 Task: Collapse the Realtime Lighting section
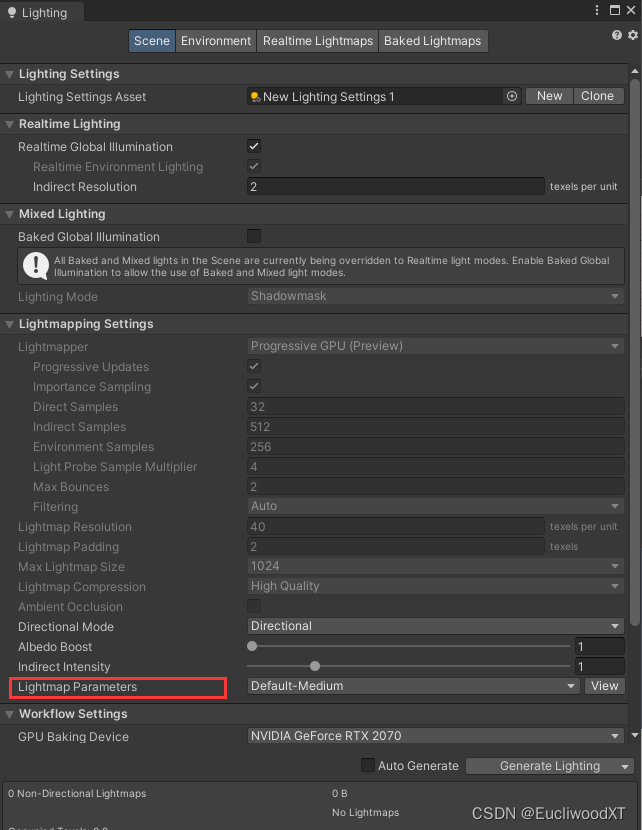[9, 124]
